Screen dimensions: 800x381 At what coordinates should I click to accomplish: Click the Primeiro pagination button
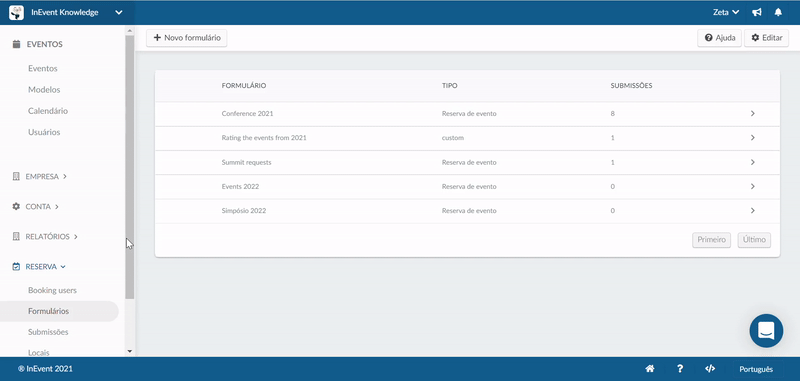[712, 240]
